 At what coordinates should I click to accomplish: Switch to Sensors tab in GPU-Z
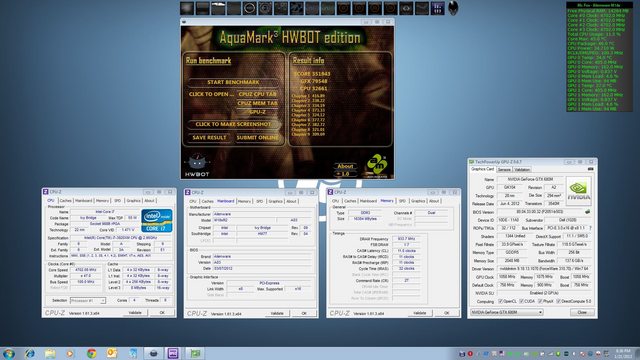(x=504, y=169)
